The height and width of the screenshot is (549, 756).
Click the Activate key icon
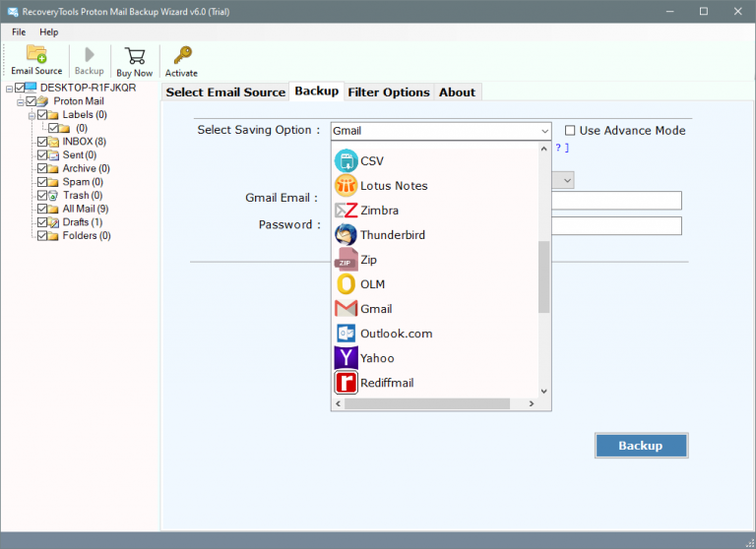click(183, 55)
